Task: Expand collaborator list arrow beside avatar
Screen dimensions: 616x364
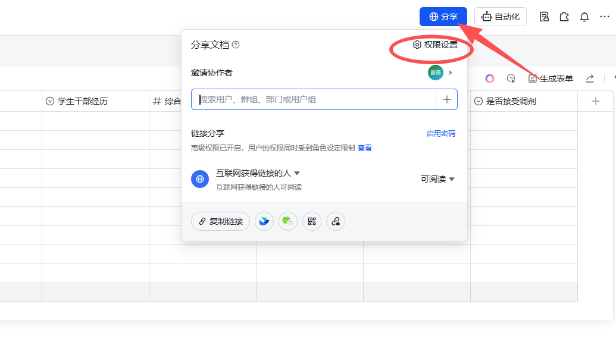Action: pos(451,73)
